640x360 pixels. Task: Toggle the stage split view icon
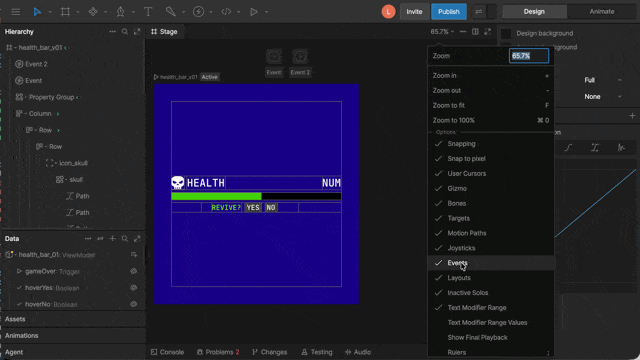pos(475,31)
